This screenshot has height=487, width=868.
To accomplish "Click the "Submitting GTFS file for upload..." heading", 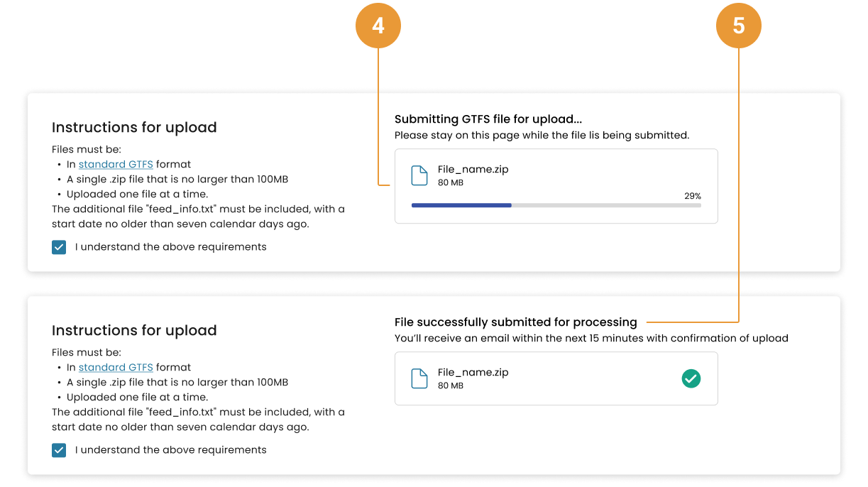I will point(488,119).
